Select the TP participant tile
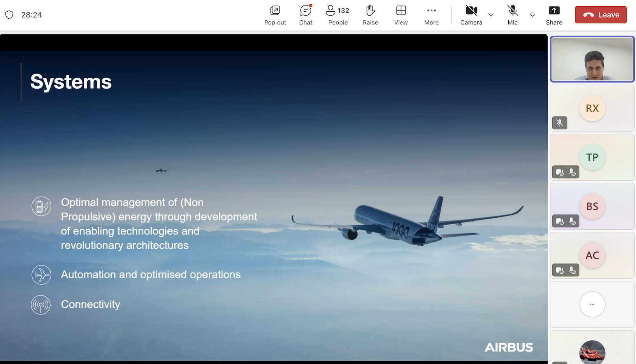Image resolution: width=636 pixels, height=364 pixels. pyautogui.click(x=592, y=157)
